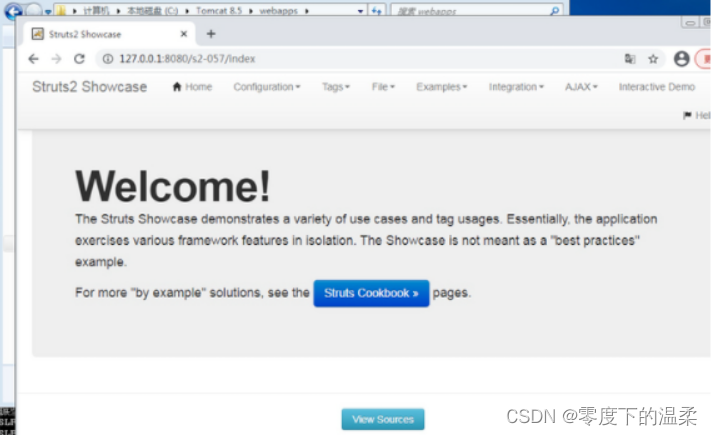Go back in Chrome browser
The height and width of the screenshot is (435, 712).
(x=34, y=59)
